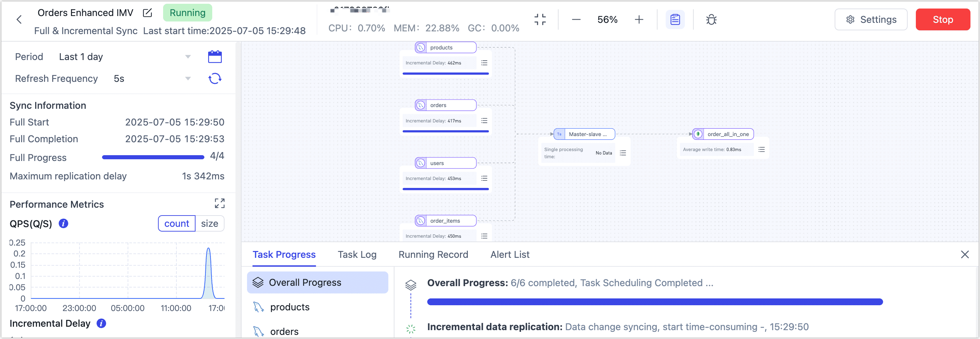
Task: Open the task document clipboard icon
Action: point(675,19)
